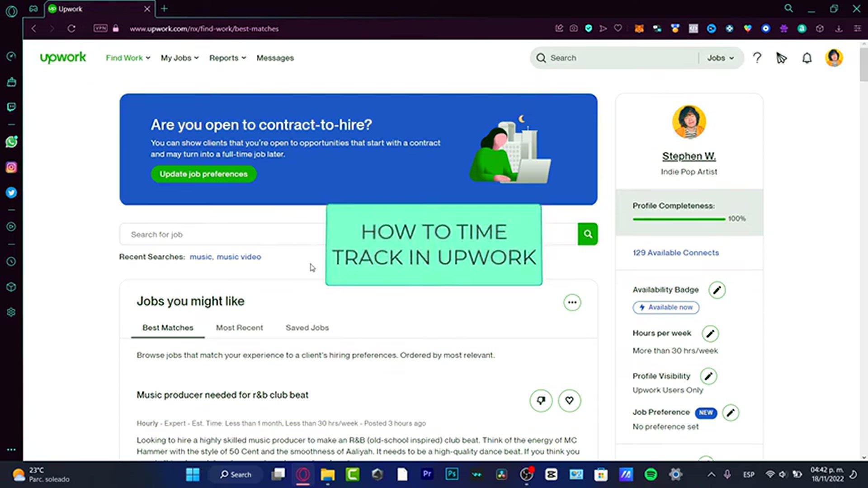Click the volume icon in system tray
This screenshot has height=488, width=868.
[783, 474]
